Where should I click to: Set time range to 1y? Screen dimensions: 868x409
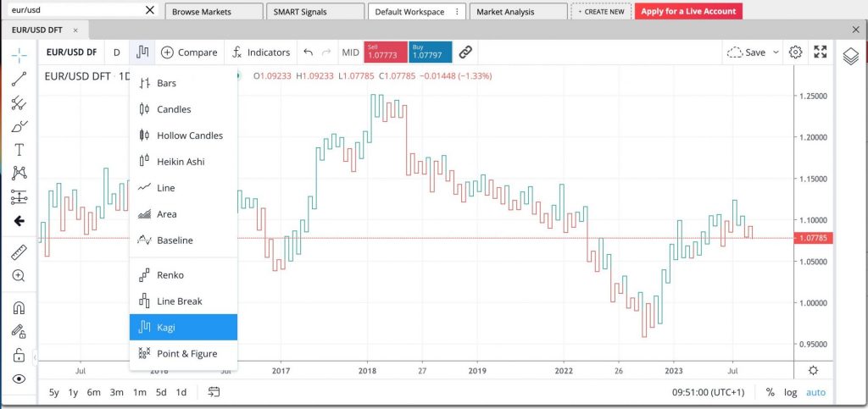tap(73, 392)
